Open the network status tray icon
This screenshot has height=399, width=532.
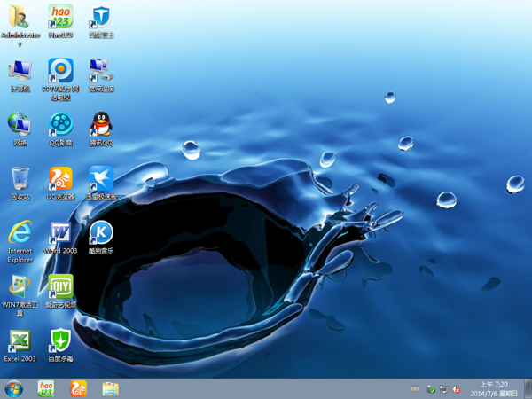(x=443, y=389)
